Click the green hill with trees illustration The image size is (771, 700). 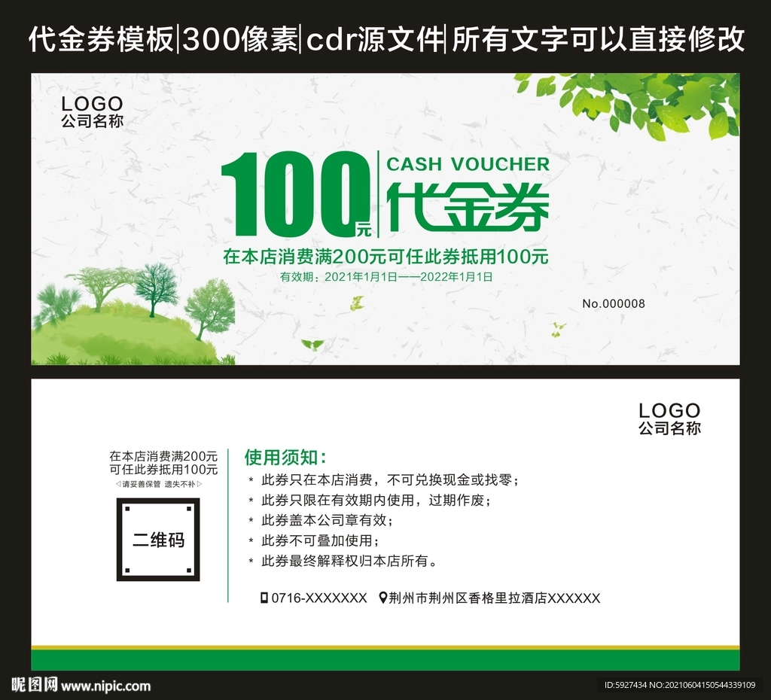click(x=133, y=315)
